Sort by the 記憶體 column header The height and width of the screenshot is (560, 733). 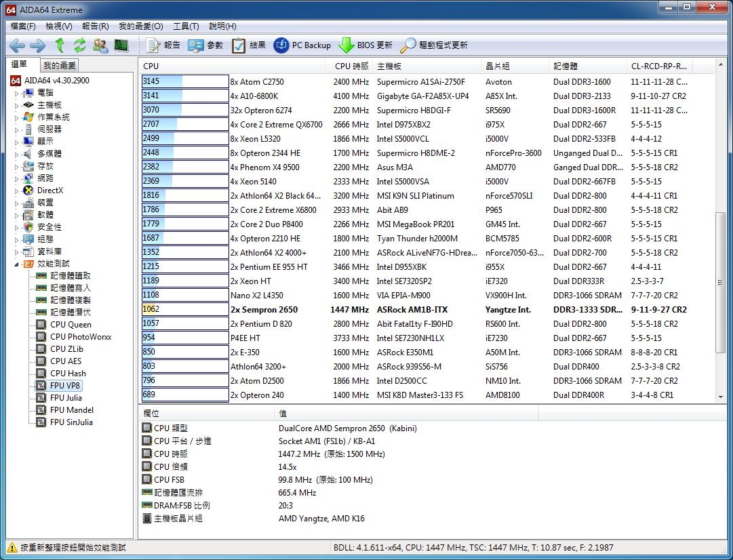click(x=588, y=66)
